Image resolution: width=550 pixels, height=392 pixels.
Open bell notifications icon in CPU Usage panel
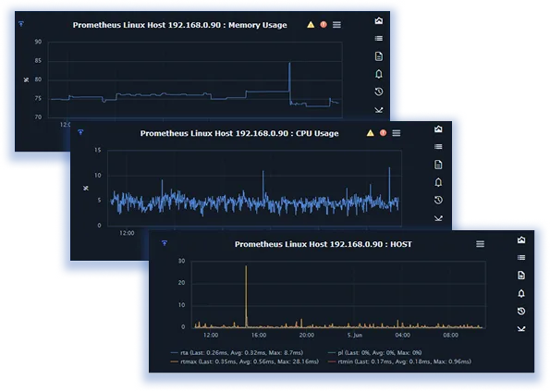(x=438, y=182)
